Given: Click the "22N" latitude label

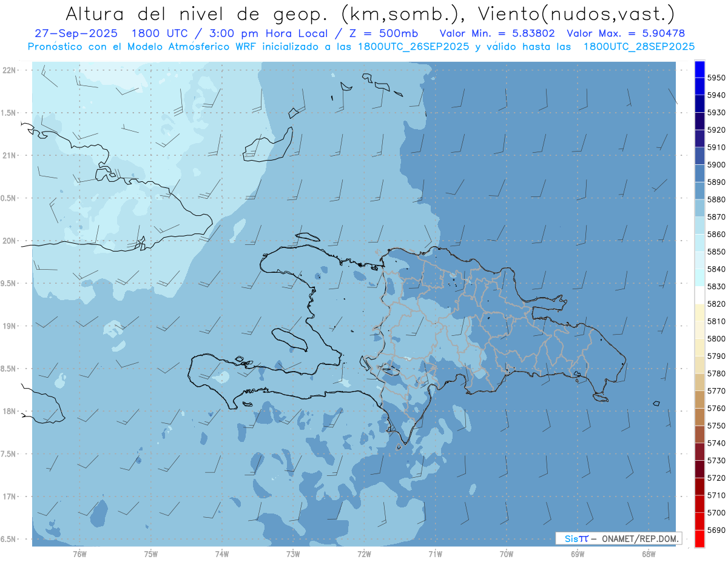Looking at the screenshot, I should [x=10, y=70].
